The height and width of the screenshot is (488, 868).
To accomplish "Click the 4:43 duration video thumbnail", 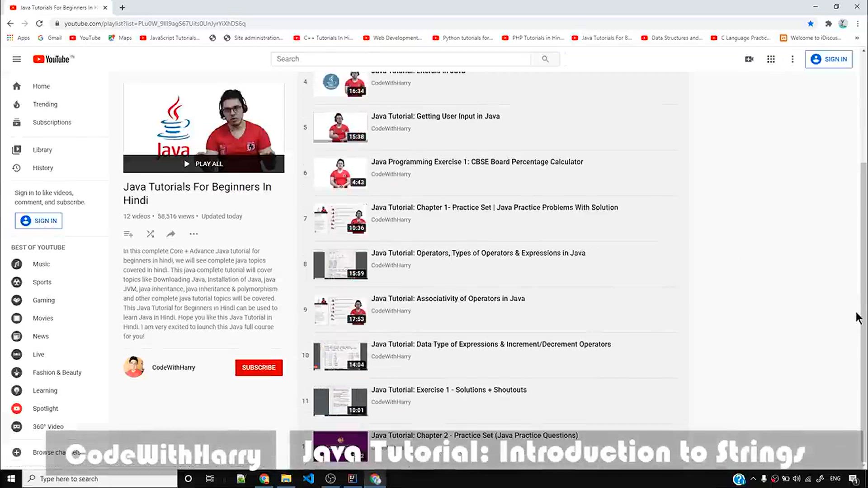I will pos(340,173).
